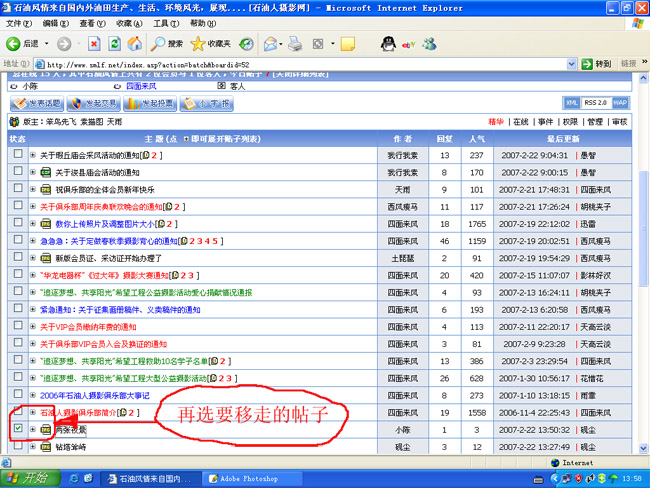Click the vertical scrollbar thumb
The image size is (650, 488).
click(x=643, y=228)
